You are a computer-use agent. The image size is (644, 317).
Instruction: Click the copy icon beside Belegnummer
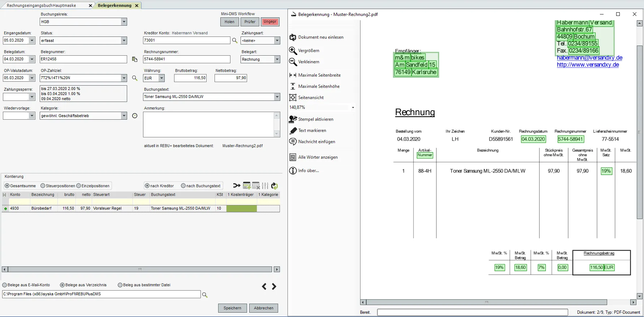[135, 59]
